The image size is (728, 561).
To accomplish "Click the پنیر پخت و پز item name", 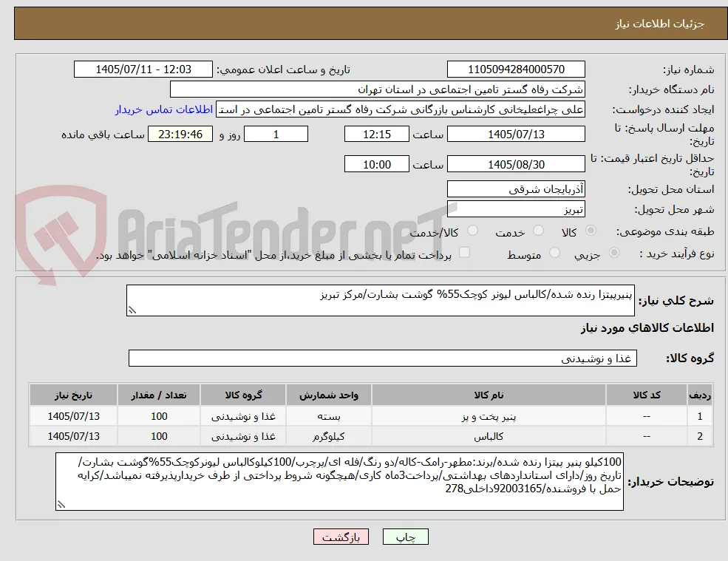I will point(489,417).
